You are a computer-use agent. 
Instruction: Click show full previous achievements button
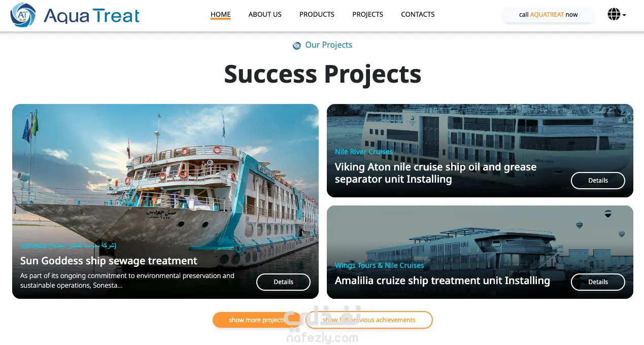pos(369,320)
